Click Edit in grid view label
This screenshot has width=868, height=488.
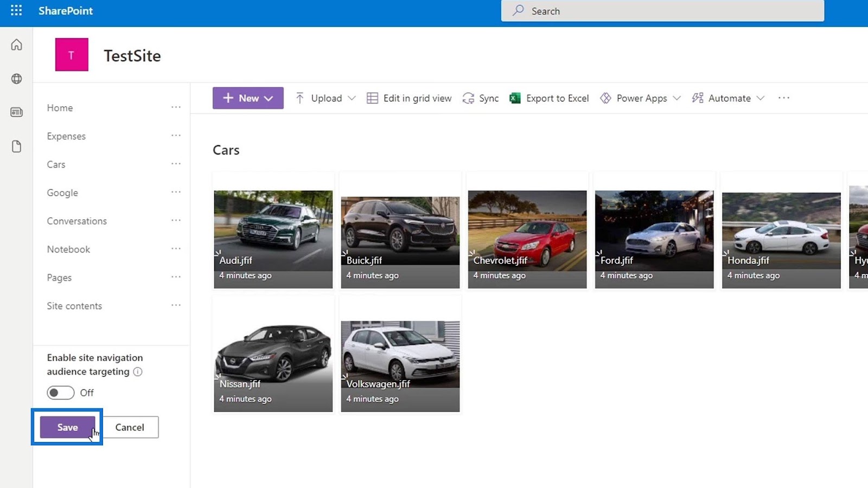click(x=417, y=98)
